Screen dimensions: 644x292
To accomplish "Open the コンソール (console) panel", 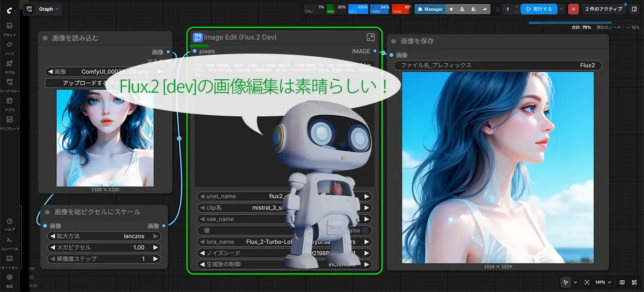I will click(x=10, y=242).
